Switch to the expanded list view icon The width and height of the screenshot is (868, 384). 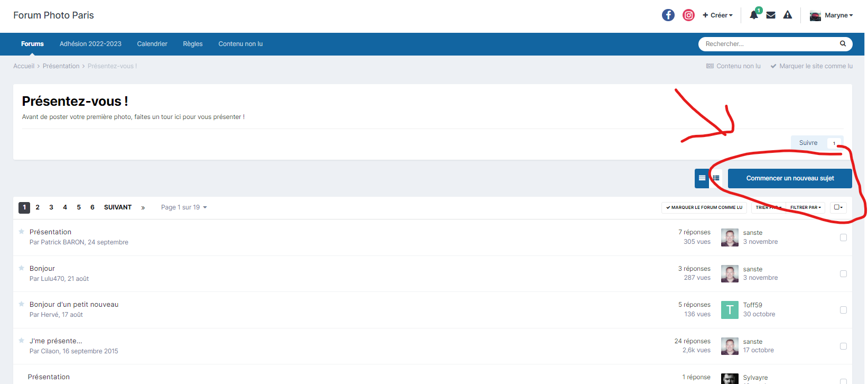pyautogui.click(x=716, y=178)
